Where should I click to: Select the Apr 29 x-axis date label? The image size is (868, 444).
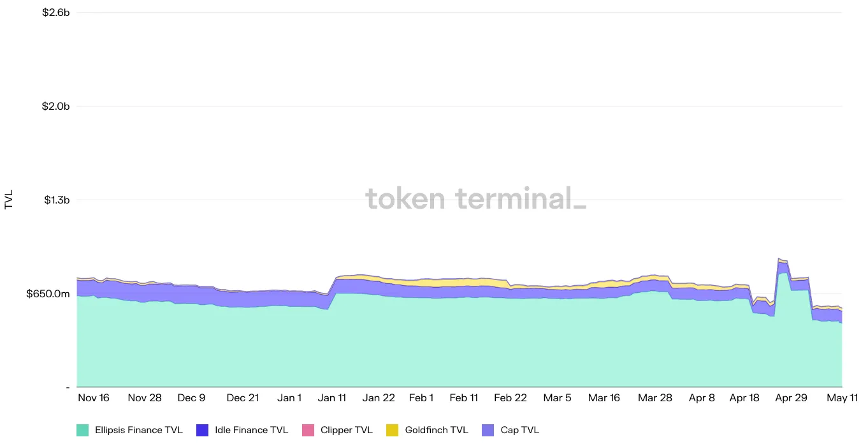792,398
